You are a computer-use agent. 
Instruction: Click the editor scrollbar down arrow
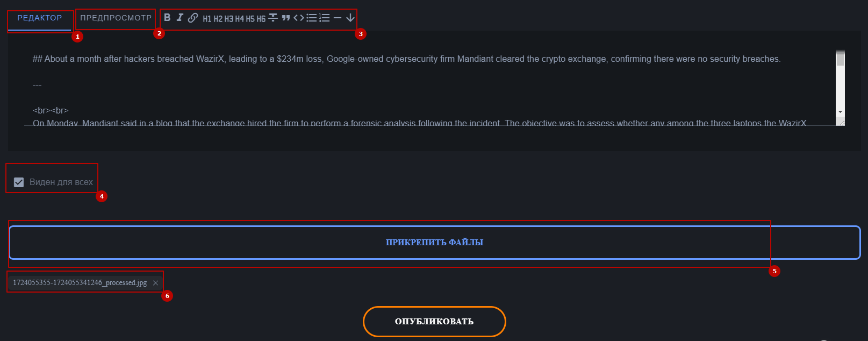[840, 112]
